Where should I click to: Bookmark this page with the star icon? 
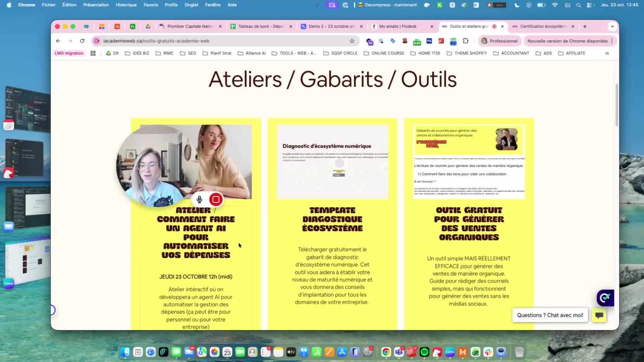(x=352, y=41)
